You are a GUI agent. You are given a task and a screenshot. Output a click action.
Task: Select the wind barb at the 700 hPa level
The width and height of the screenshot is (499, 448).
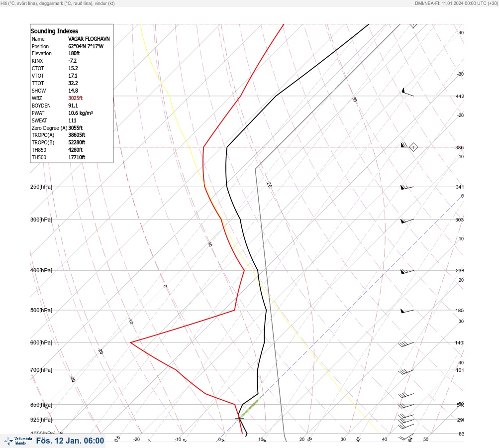coord(406,371)
